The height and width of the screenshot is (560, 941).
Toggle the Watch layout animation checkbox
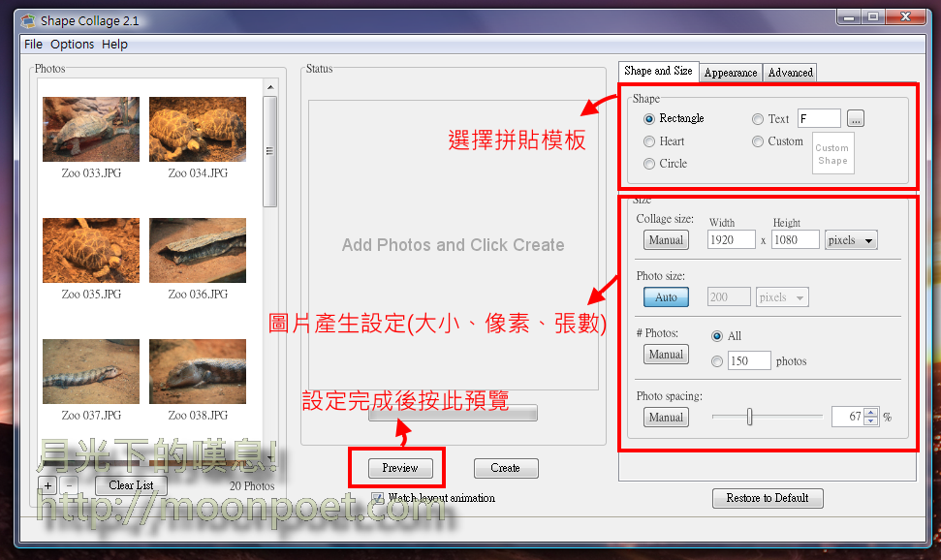click(x=378, y=498)
